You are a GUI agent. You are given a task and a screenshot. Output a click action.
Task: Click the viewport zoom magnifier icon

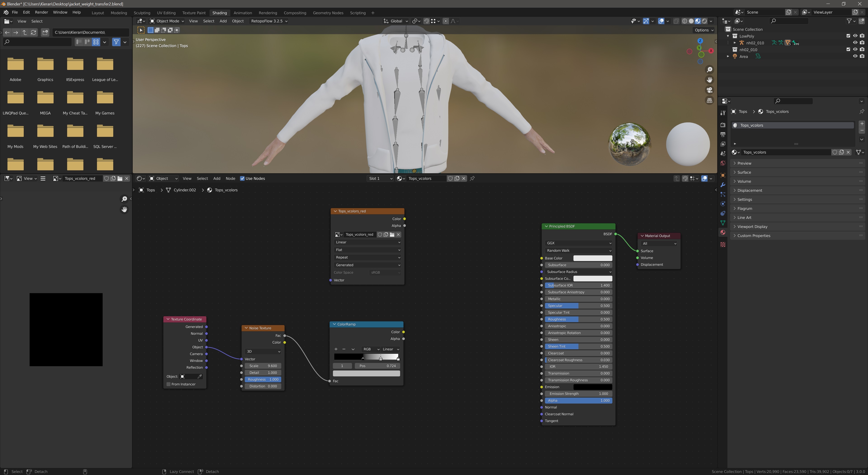click(x=709, y=69)
